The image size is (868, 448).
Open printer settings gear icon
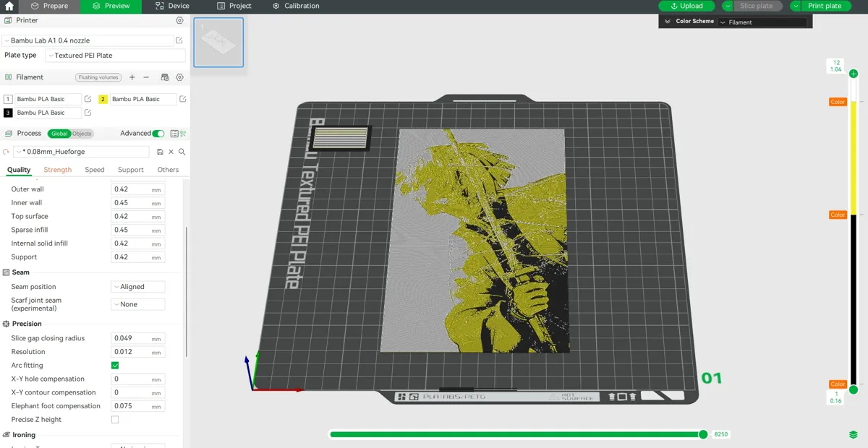[x=180, y=20]
